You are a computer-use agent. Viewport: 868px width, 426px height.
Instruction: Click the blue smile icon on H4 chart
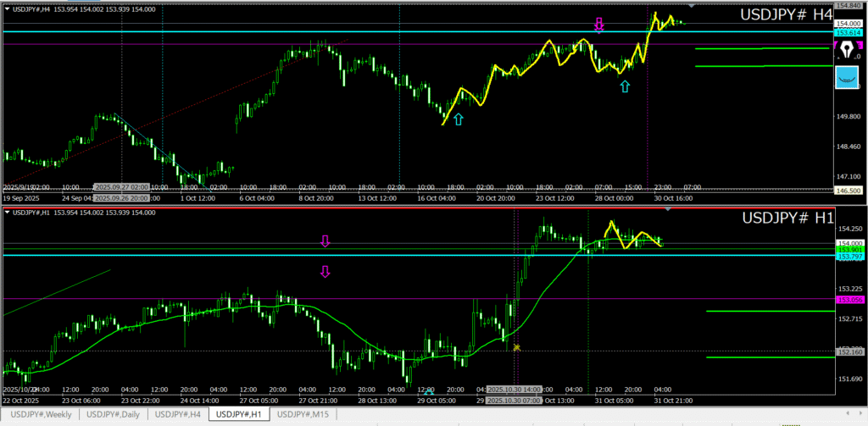[x=848, y=77]
